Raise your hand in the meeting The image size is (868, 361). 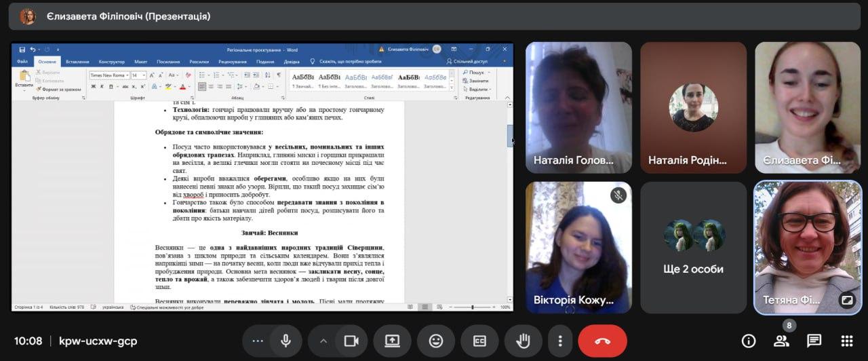(x=523, y=341)
